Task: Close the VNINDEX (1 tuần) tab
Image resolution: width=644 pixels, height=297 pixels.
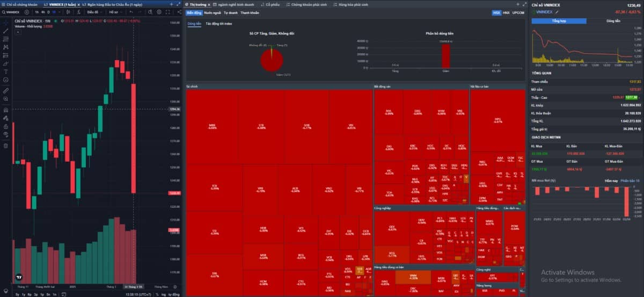Action: pos(79,4)
